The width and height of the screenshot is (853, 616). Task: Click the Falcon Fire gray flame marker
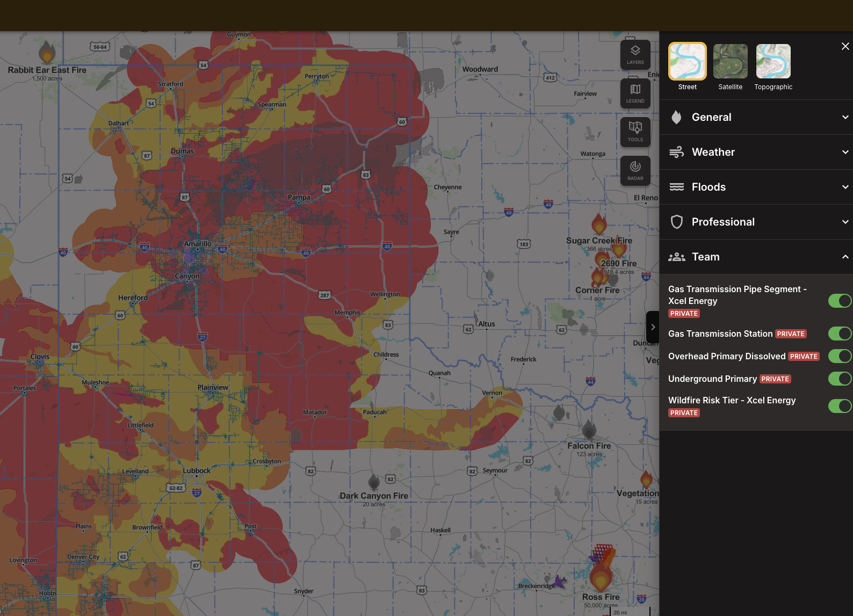[589, 430]
